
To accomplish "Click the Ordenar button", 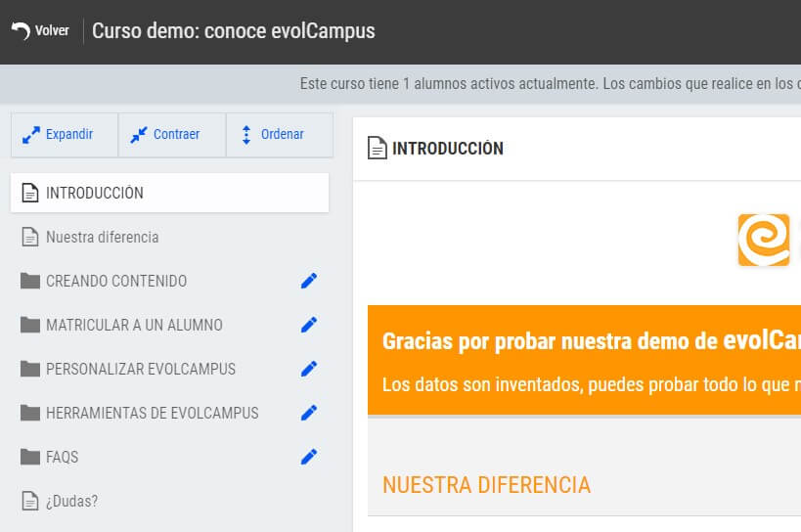I will click(280, 135).
